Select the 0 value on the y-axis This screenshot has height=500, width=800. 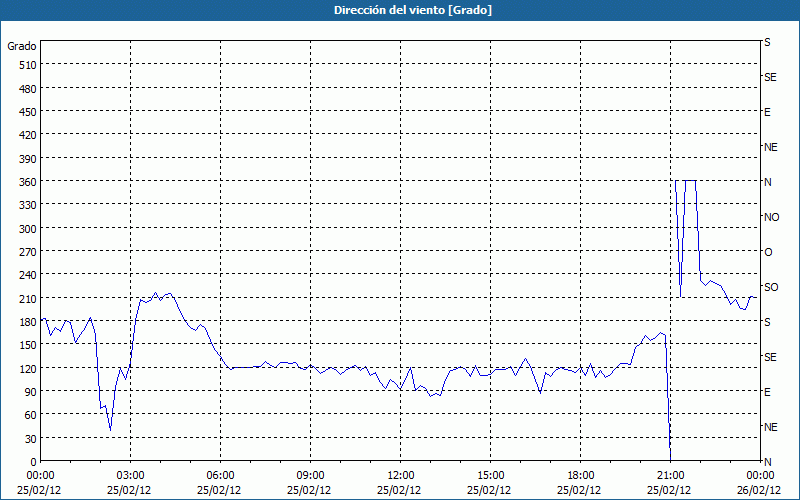(x=34, y=462)
